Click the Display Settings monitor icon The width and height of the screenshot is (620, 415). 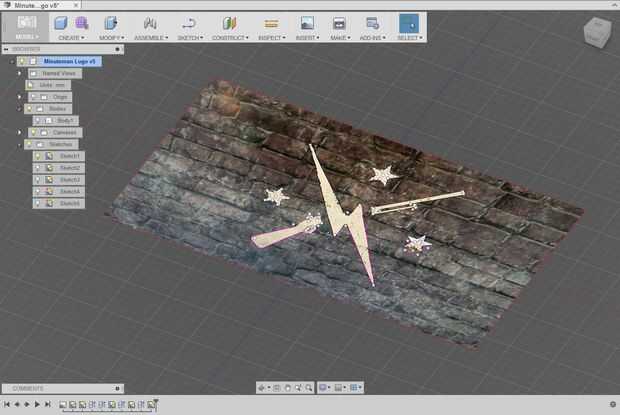(323, 388)
